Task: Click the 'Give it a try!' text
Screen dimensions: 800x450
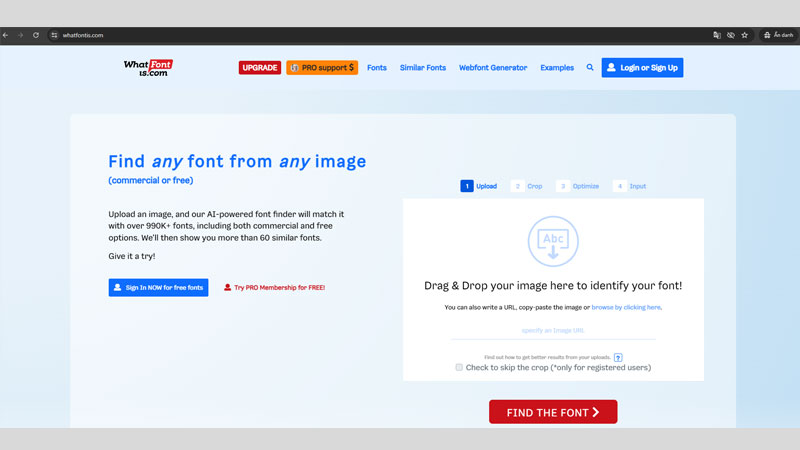Action: [x=132, y=256]
